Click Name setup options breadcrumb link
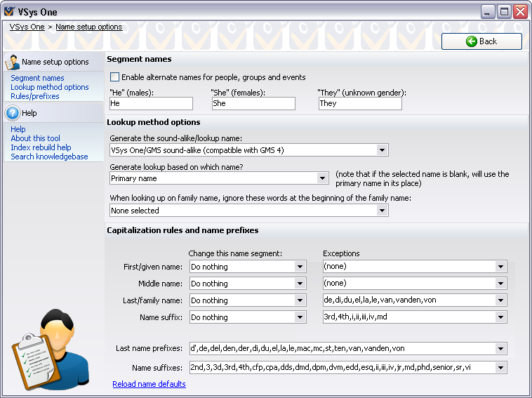Image resolution: width=532 pixels, height=398 pixels. click(x=89, y=27)
